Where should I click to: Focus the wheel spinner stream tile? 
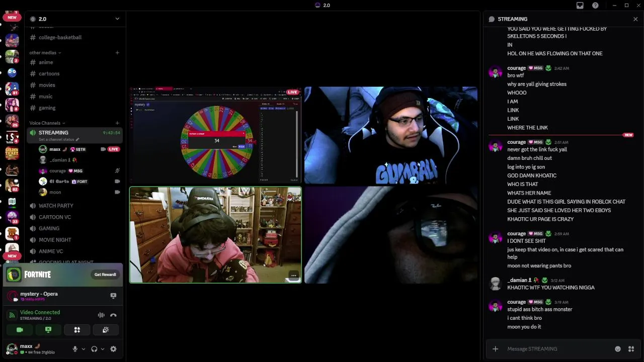[215, 135]
